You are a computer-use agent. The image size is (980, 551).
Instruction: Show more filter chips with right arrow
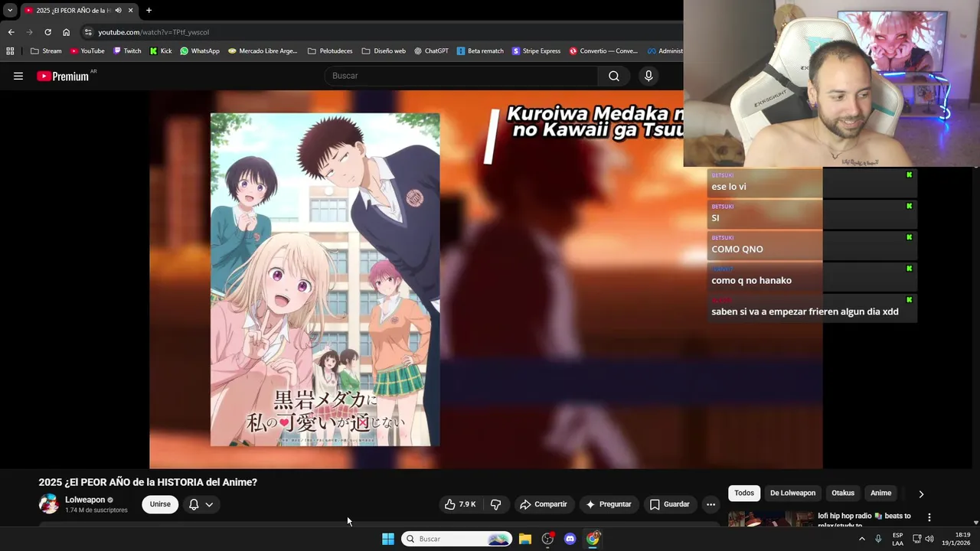(921, 494)
